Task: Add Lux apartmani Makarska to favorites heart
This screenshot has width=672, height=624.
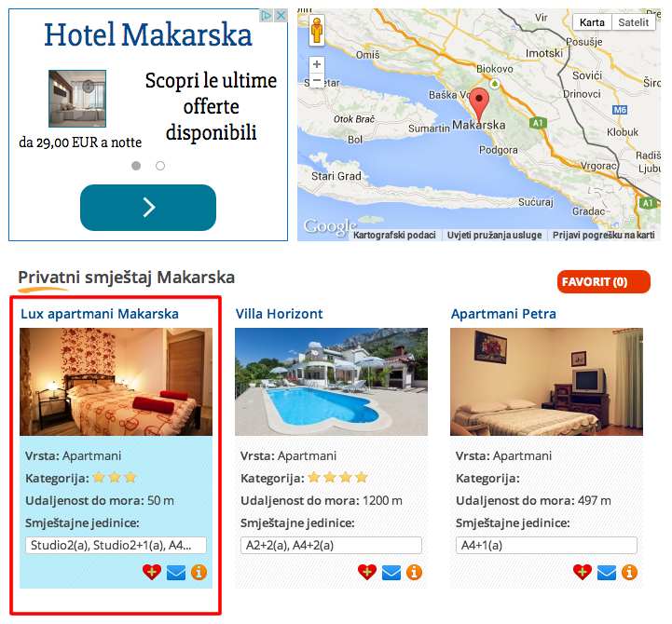Action: (152, 572)
